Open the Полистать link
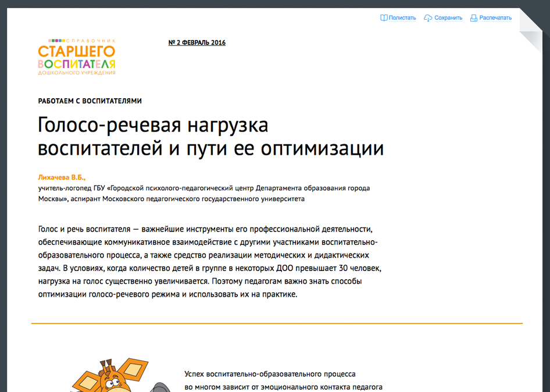The image size is (550, 392). pos(402,18)
